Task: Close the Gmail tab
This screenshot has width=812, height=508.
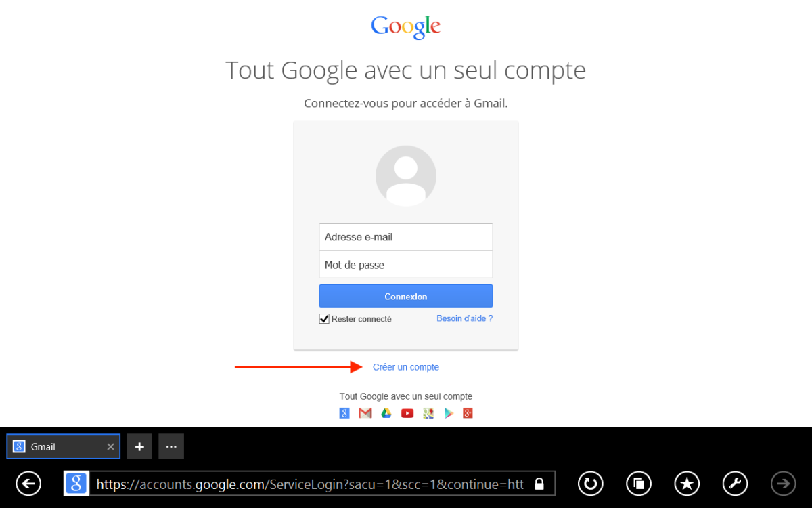Action: point(110,447)
